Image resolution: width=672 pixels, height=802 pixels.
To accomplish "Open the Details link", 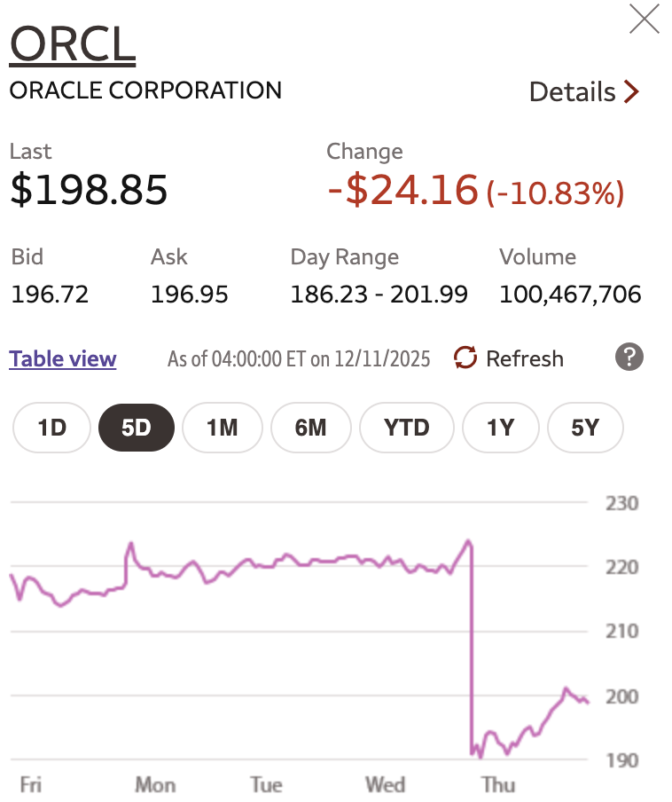I will [x=573, y=91].
